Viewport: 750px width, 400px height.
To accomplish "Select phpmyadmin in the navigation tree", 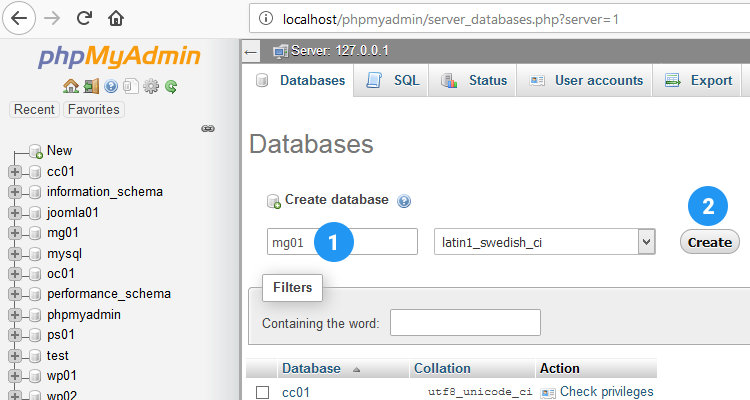I will [x=84, y=315].
